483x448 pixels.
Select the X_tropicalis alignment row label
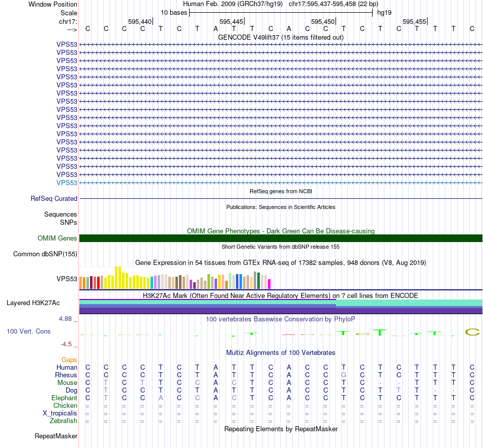pyautogui.click(x=60, y=413)
